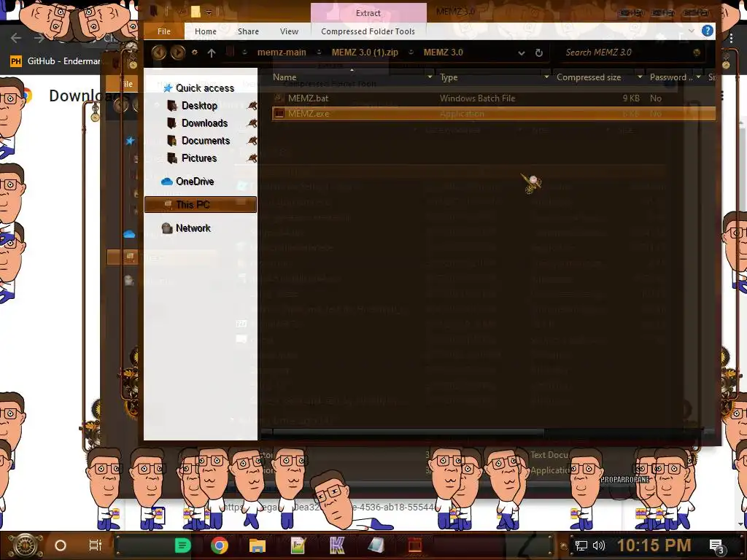Screen dimensions: 747x560
Task: Open the notification center icon
Action: click(x=716, y=546)
